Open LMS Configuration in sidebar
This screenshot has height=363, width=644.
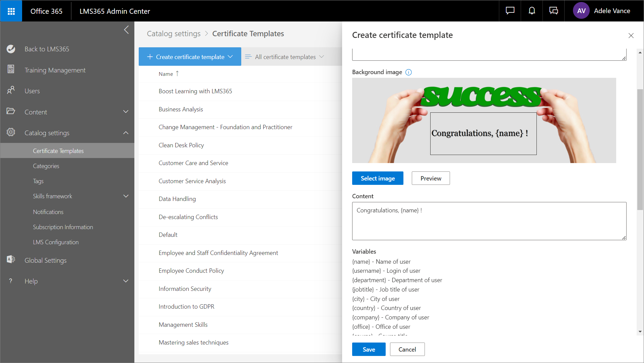point(56,242)
